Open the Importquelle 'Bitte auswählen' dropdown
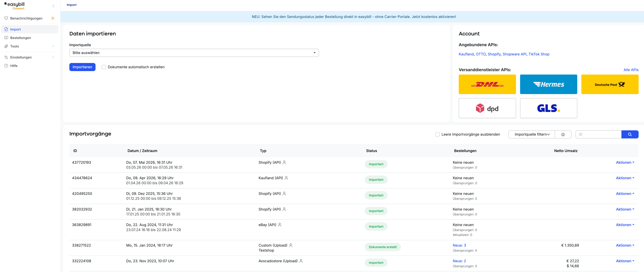The width and height of the screenshot is (644, 272). (194, 53)
